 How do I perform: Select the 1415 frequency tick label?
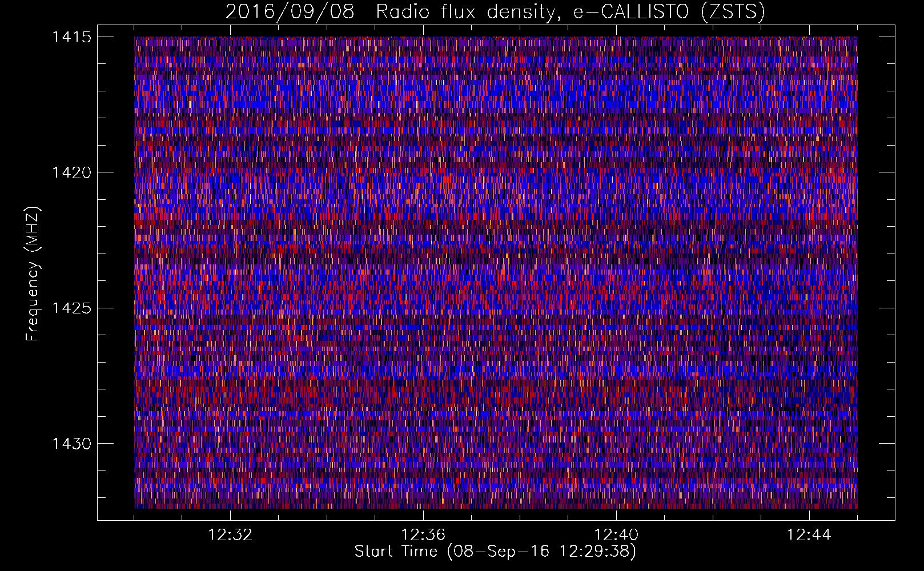coord(72,37)
